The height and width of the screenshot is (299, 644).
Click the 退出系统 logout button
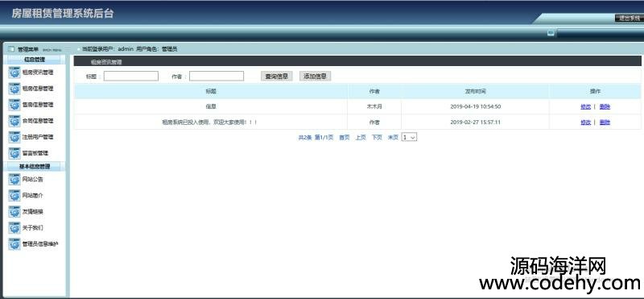coord(629,18)
